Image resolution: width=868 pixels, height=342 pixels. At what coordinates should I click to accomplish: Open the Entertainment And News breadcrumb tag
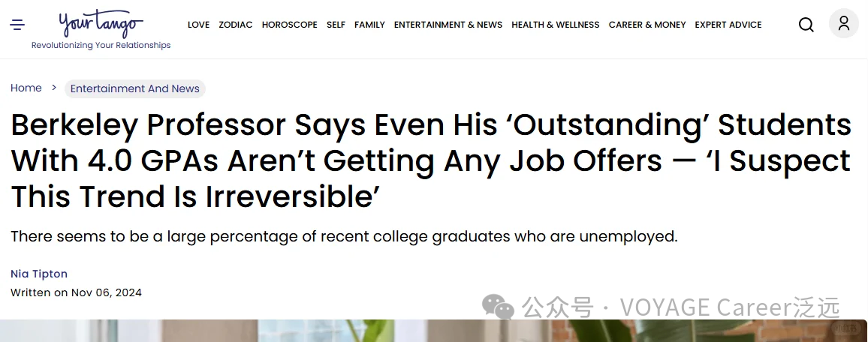click(x=135, y=88)
